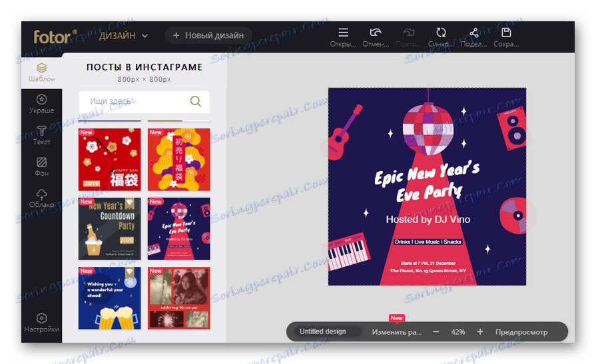Open the Текст tab

(x=41, y=135)
